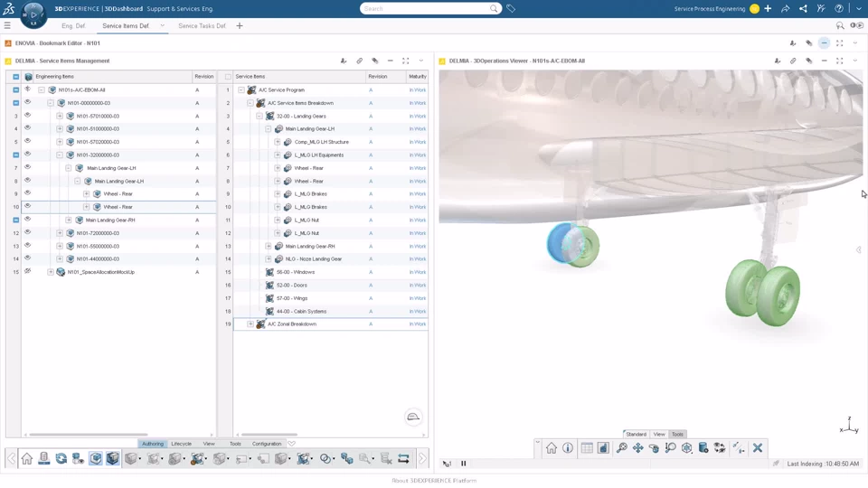
Task: Switch to the Service Tasks Def. tab
Action: (x=202, y=26)
